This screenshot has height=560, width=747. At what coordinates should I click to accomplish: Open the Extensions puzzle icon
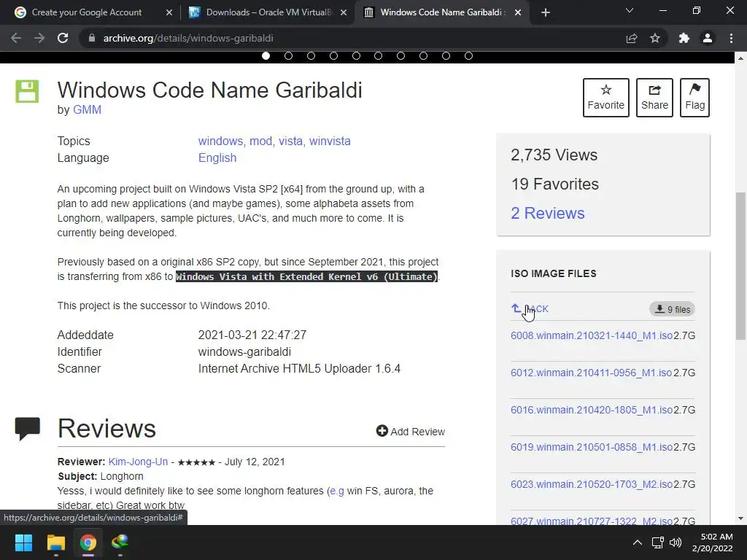(x=684, y=38)
